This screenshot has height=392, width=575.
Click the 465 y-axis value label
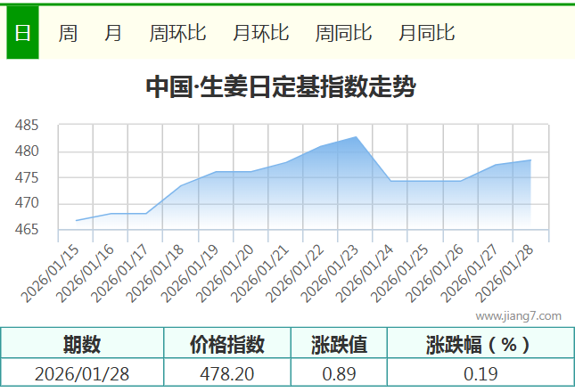click(x=28, y=230)
